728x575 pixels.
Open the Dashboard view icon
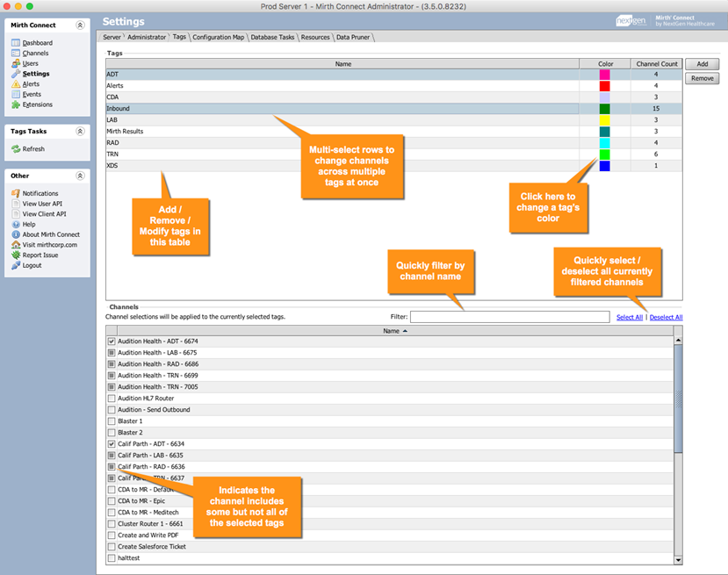[x=16, y=43]
